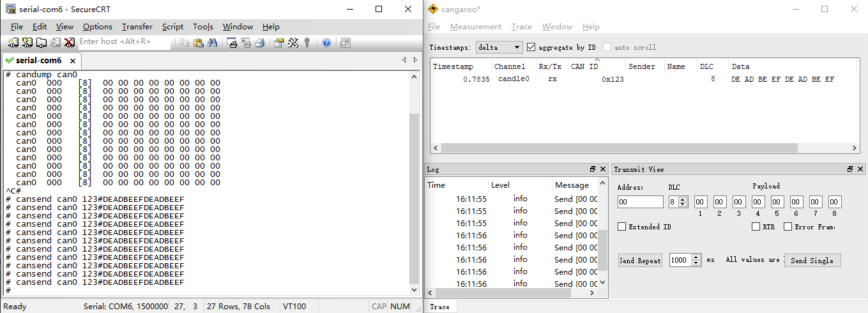
Task: Click the next tab right arrow in SecureCRT
Action: pos(415,60)
